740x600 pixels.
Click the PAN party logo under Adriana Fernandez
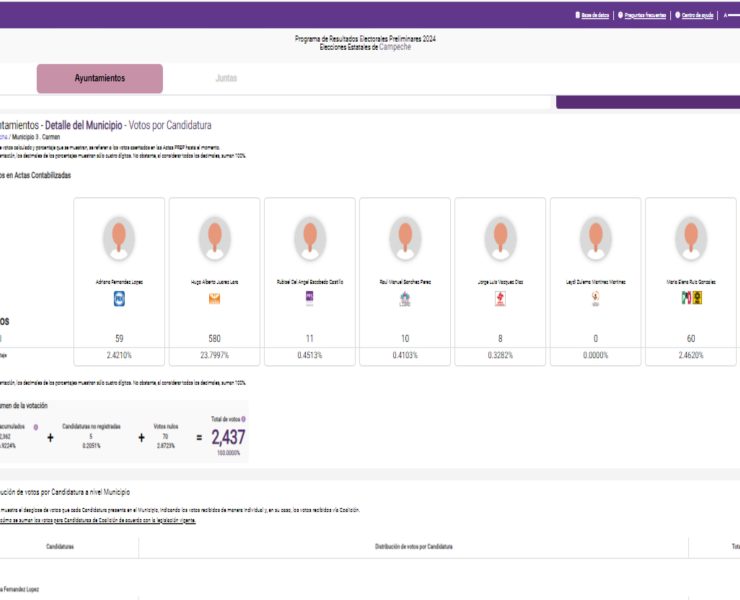tap(119, 299)
